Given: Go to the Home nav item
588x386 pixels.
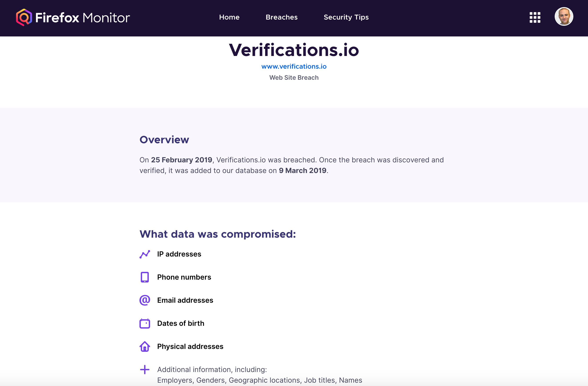Looking at the screenshot, I should pyautogui.click(x=229, y=17).
